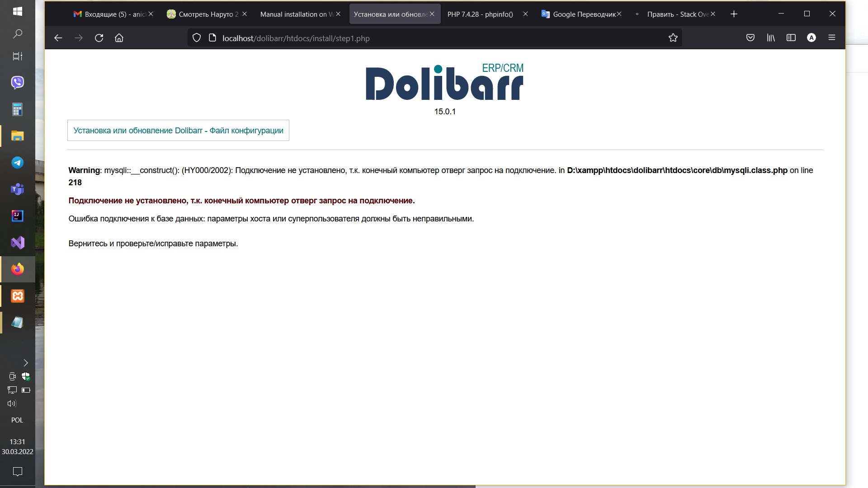Click the forward navigation arrow
The width and height of the screenshot is (868, 488).
click(79, 38)
